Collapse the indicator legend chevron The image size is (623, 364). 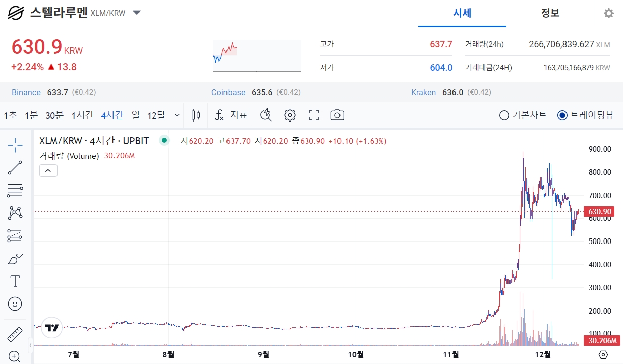(x=48, y=171)
